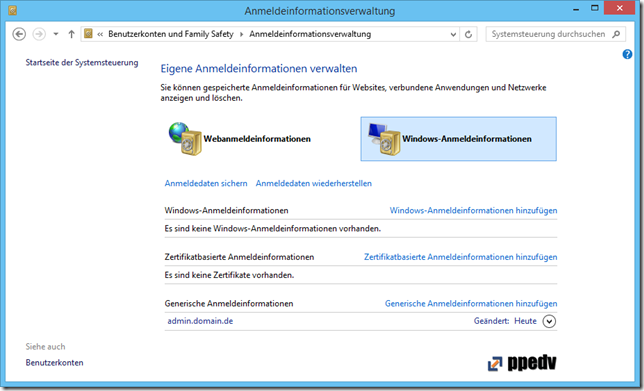Expand admin.domain.de details with chevron button
Image resolution: width=644 pixels, height=391 pixels.
click(x=549, y=321)
